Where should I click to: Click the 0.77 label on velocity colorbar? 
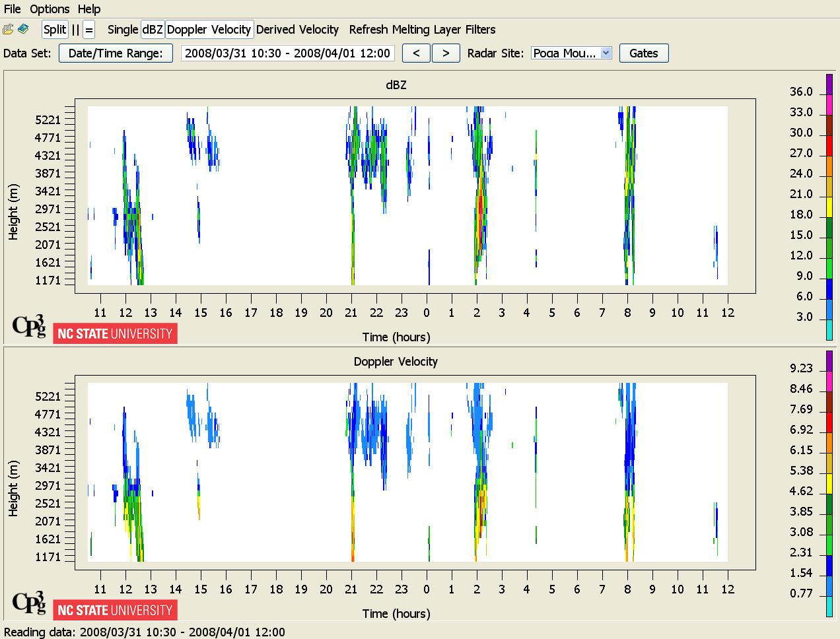pyautogui.click(x=801, y=593)
